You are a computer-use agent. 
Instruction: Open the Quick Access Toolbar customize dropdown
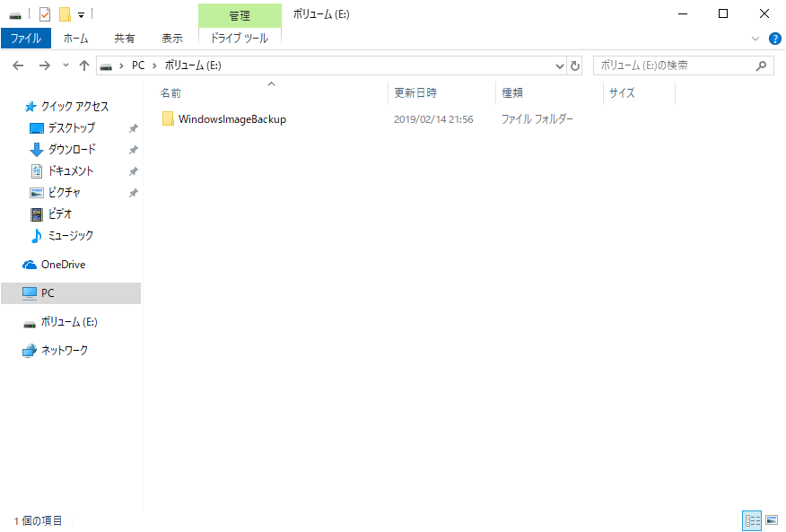(x=82, y=15)
